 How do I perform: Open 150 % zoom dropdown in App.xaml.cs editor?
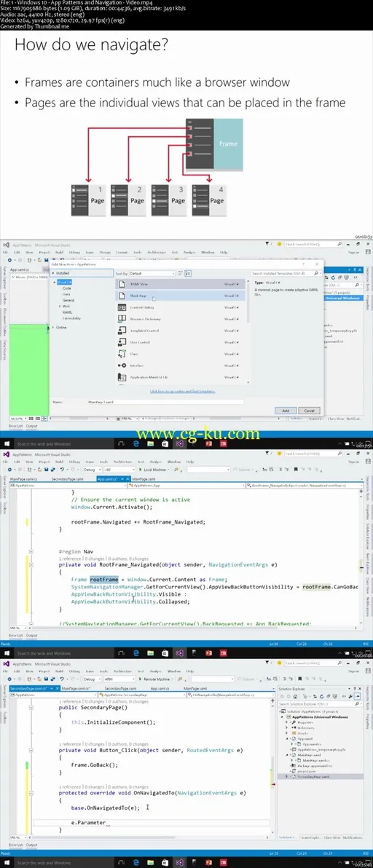tap(17, 628)
